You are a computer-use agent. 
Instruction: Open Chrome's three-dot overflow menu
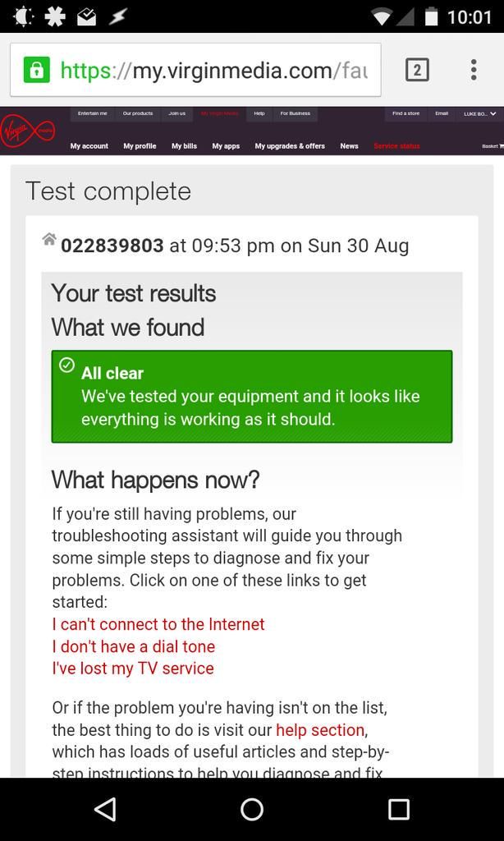474,70
